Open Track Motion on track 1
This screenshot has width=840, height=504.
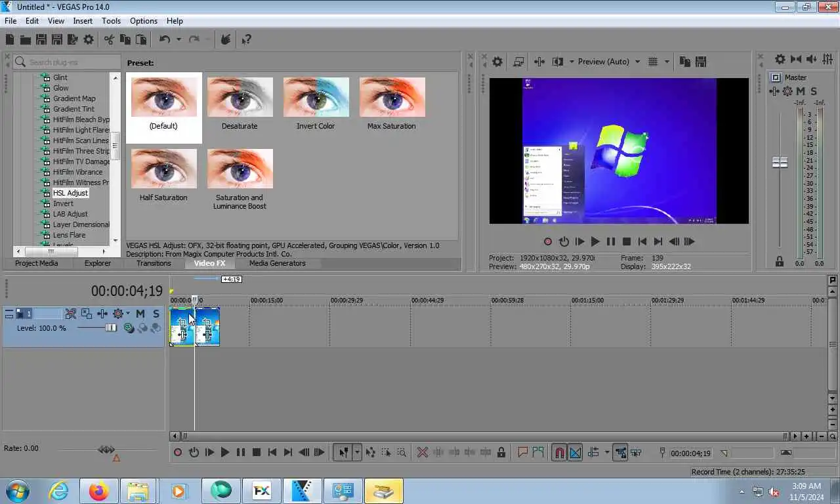[86, 314]
